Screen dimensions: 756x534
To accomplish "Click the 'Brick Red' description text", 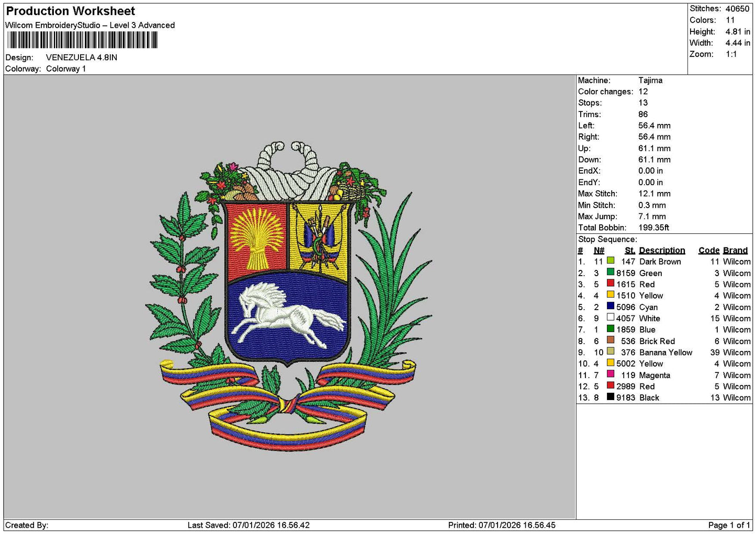I will click(x=657, y=341).
